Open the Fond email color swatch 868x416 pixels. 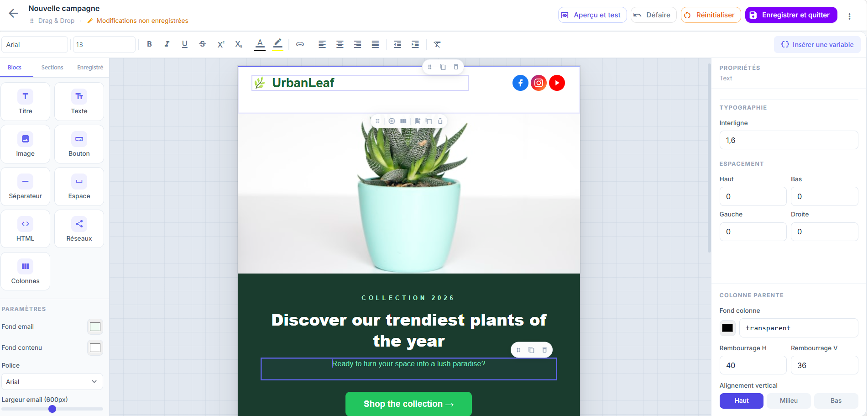pos(95,326)
